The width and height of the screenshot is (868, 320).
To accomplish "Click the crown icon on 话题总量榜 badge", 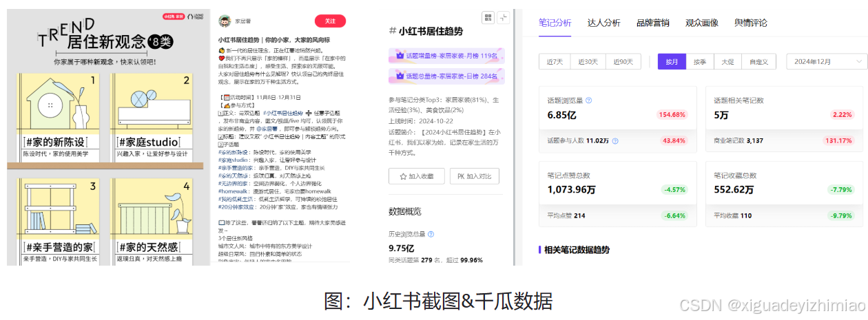I will [400, 76].
